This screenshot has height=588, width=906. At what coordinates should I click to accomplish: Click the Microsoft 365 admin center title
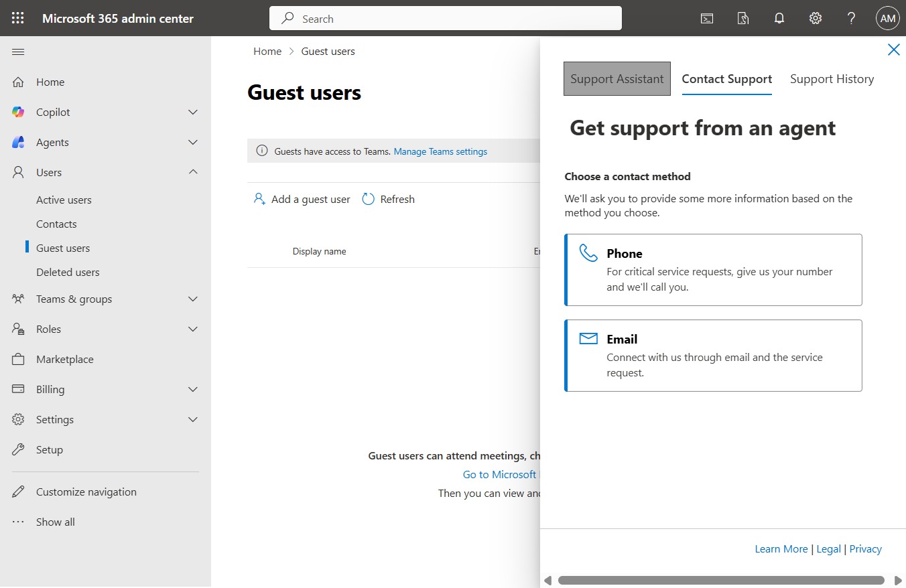coord(118,18)
